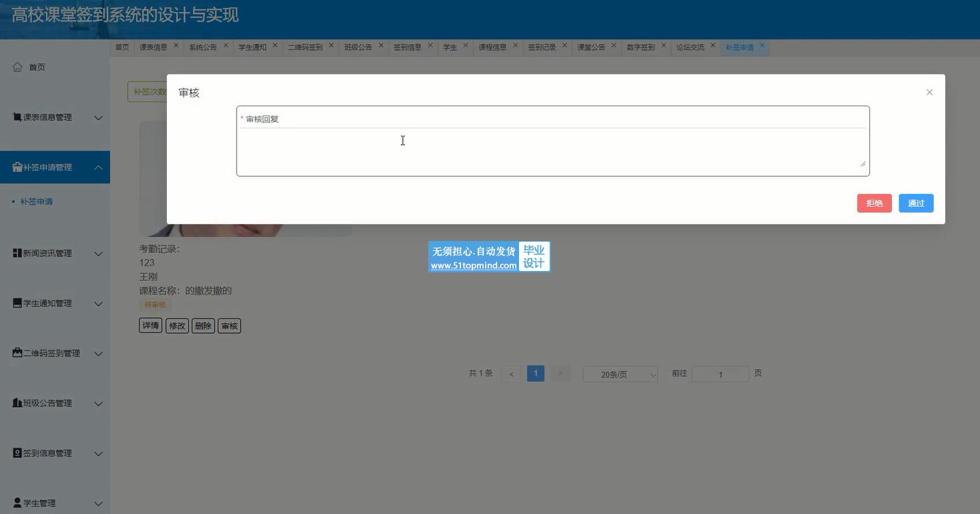Click the blue 通过 button

pos(915,204)
